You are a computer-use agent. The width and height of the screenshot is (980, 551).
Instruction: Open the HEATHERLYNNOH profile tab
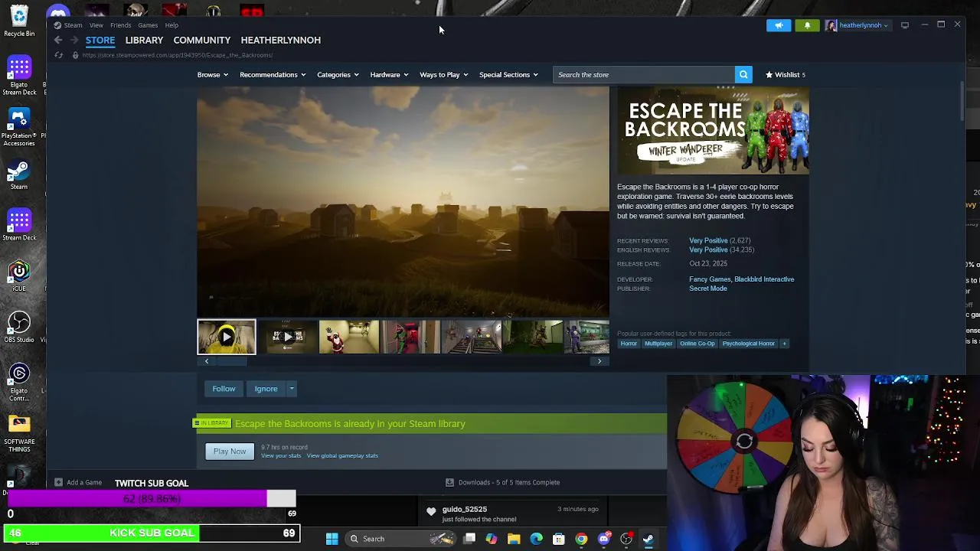(281, 40)
